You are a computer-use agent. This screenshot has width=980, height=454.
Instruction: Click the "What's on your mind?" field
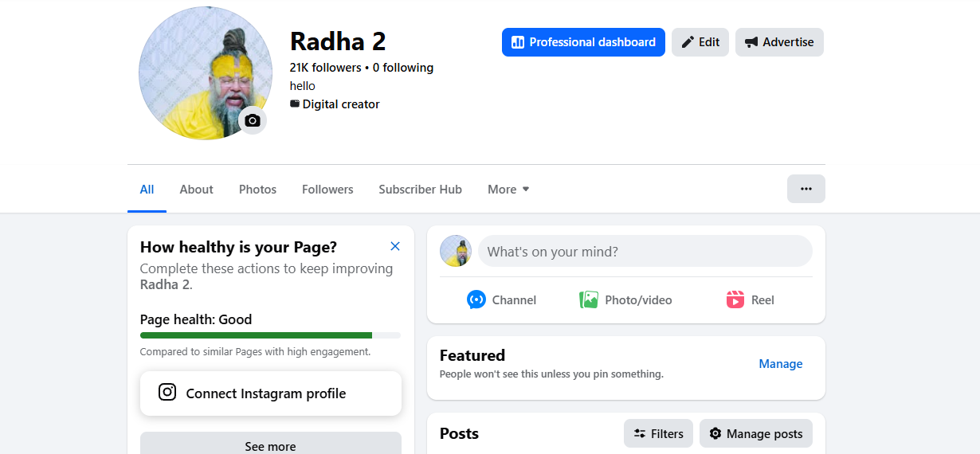[x=645, y=252]
